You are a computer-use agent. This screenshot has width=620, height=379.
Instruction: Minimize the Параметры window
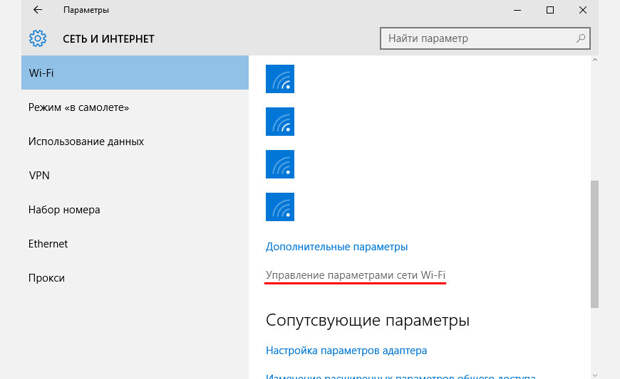(517, 10)
